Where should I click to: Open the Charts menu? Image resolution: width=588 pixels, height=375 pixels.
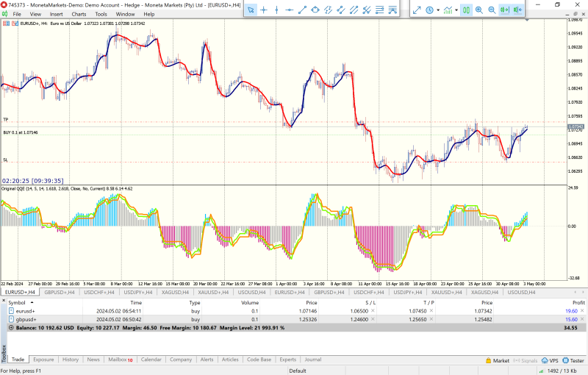[x=79, y=14]
